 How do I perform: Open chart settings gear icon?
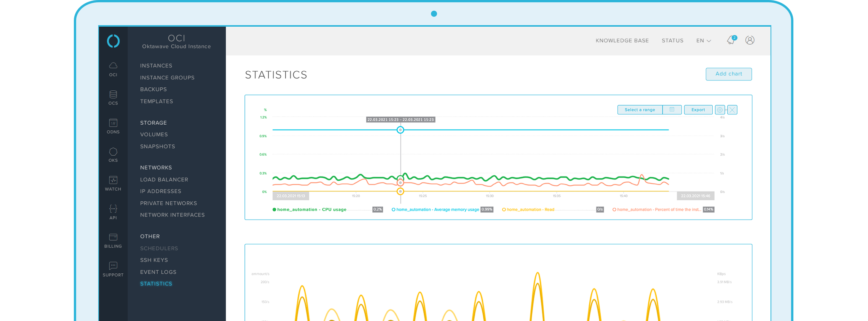coord(720,110)
